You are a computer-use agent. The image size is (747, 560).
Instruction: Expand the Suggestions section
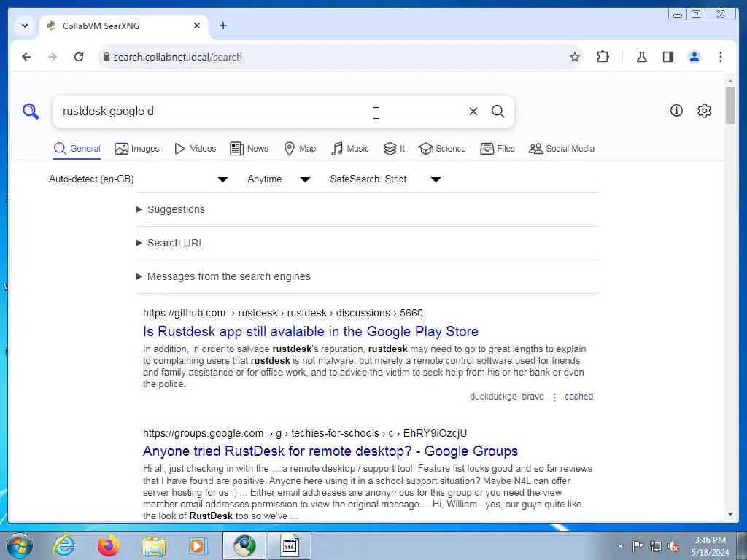171,209
